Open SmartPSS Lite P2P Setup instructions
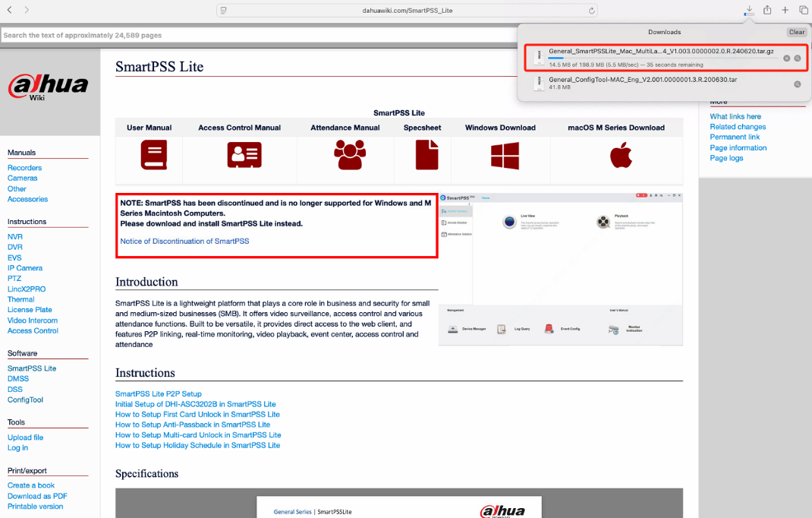This screenshot has width=812, height=518. pos(158,394)
